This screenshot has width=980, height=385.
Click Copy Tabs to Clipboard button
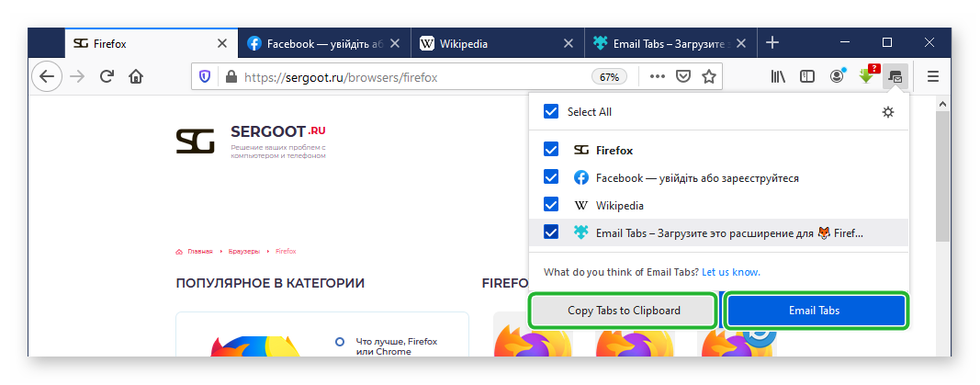623,310
